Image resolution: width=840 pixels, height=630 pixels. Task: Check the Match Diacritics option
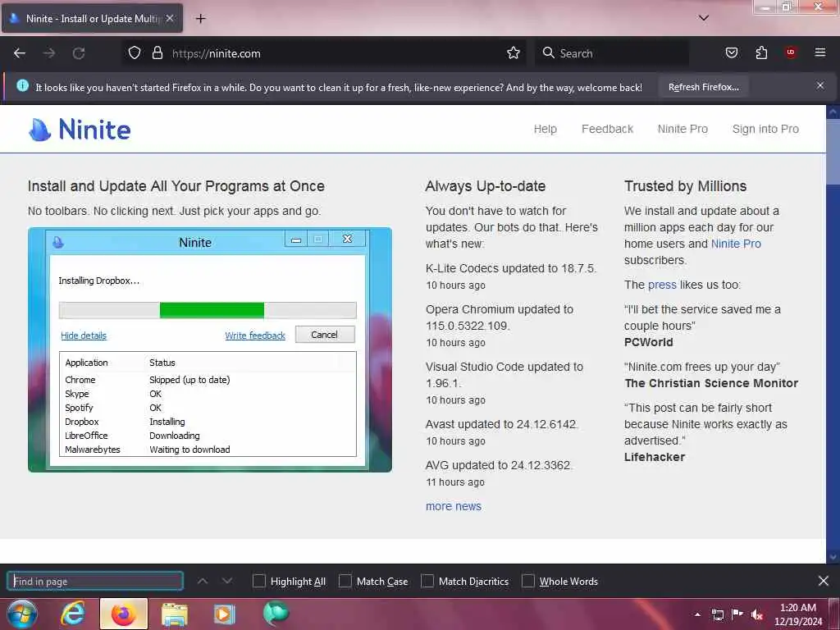[x=427, y=581]
